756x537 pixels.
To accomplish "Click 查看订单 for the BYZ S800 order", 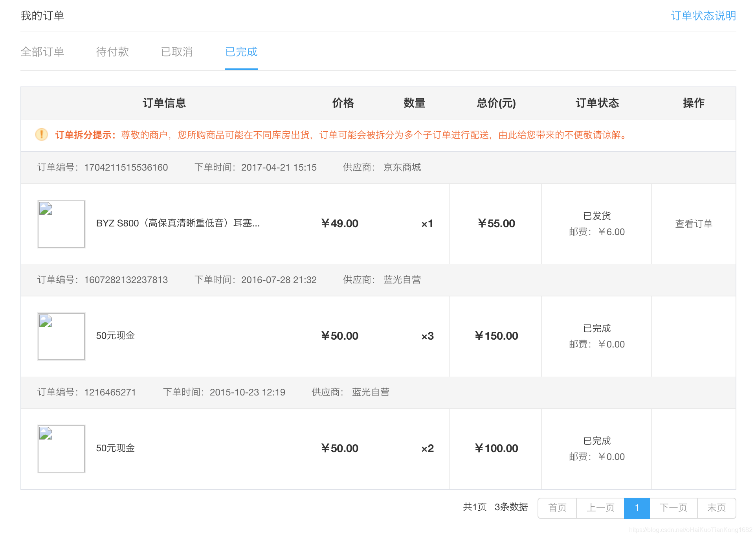I will (694, 224).
